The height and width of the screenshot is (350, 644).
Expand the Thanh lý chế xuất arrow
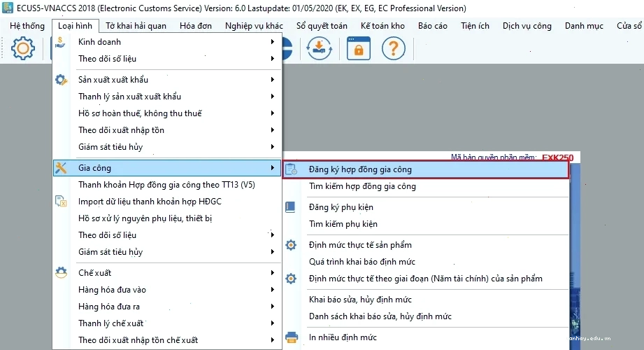(272, 323)
